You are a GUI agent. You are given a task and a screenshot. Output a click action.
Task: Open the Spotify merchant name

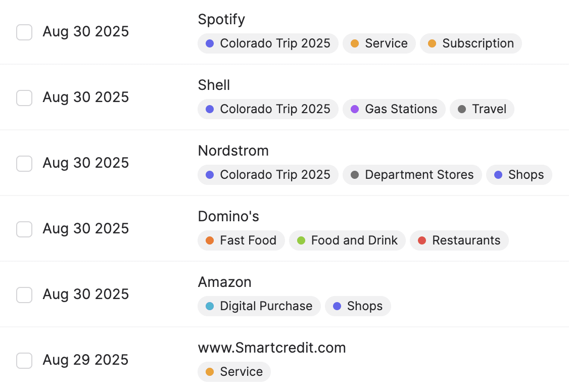pyautogui.click(x=221, y=19)
